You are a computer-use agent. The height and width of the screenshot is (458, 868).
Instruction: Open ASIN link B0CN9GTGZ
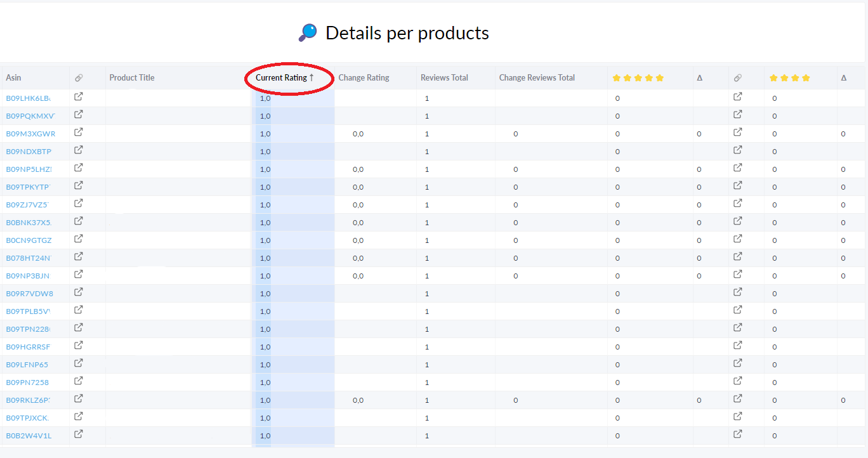[29, 240]
